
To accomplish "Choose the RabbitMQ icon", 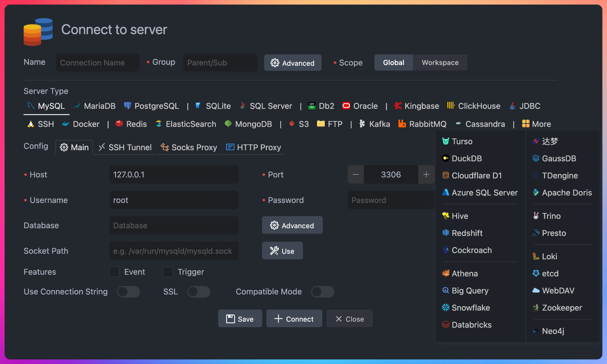I will point(402,124).
